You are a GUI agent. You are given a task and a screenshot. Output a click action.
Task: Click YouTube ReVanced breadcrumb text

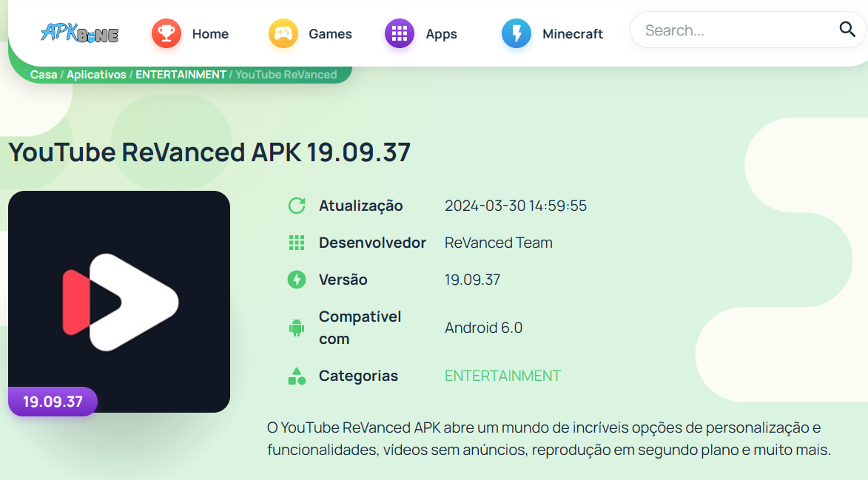coord(286,75)
